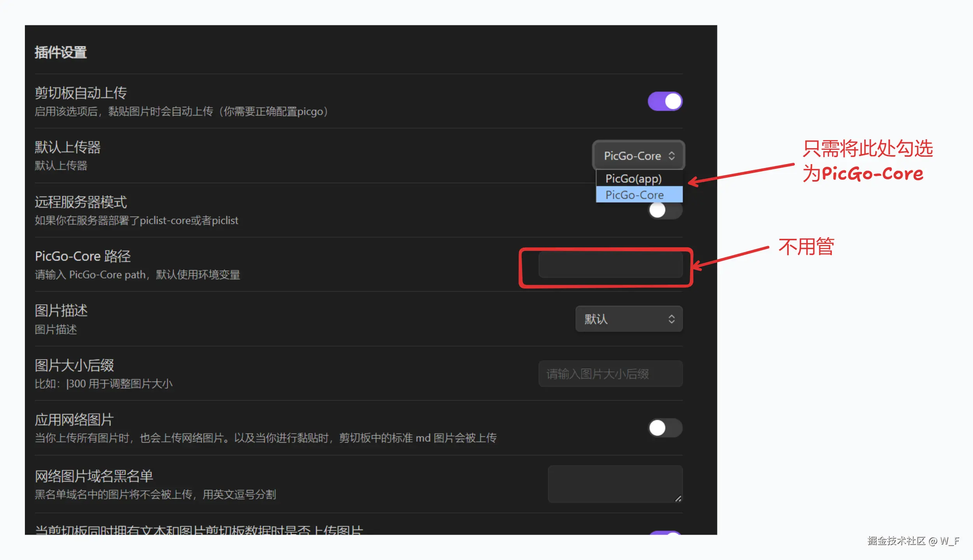Click the 插件设置 heading

[x=61, y=52]
